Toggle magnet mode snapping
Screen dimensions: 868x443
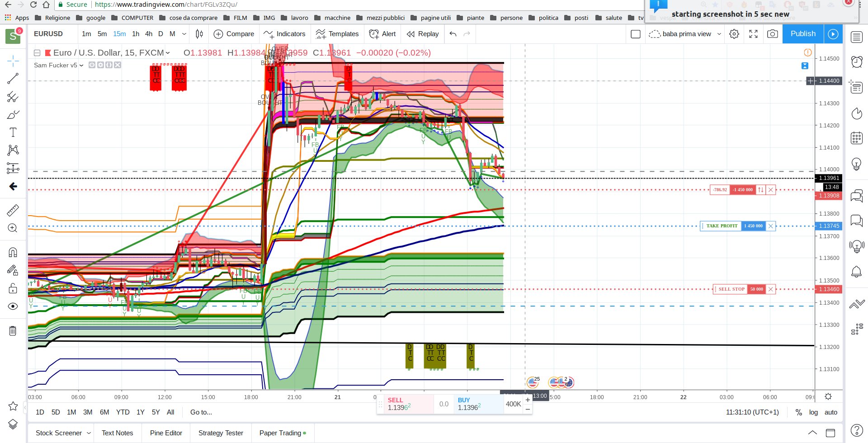pyautogui.click(x=13, y=252)
